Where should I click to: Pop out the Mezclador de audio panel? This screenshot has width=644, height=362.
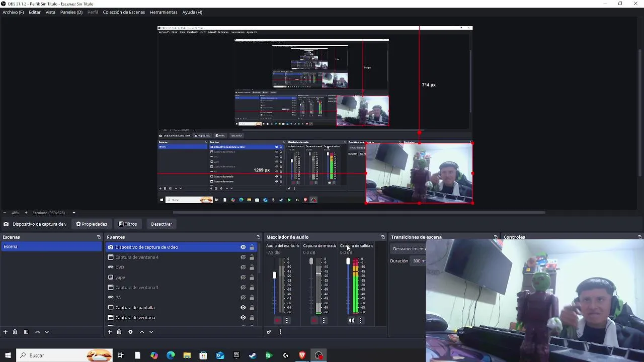click(383, 237)
